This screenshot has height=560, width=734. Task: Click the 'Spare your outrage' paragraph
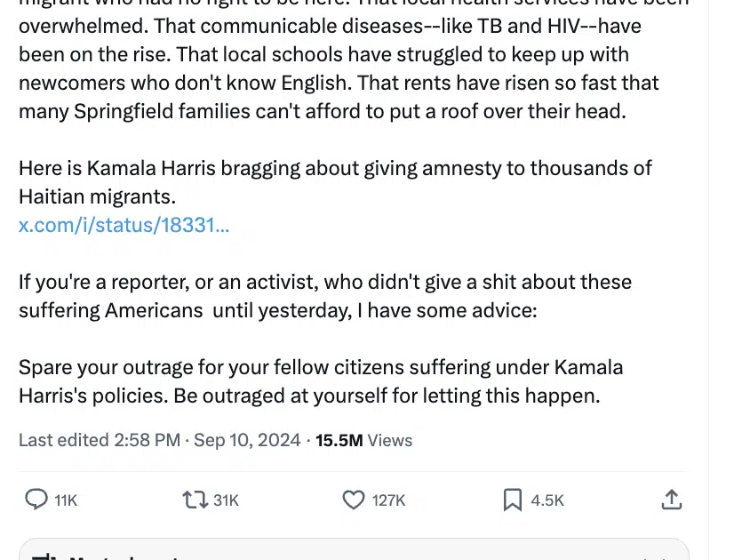(x=321, y=381)
